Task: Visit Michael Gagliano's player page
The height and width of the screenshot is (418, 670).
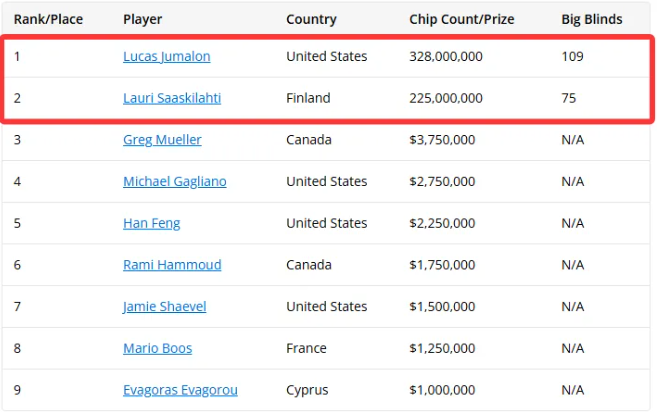Action: [175, 182]
